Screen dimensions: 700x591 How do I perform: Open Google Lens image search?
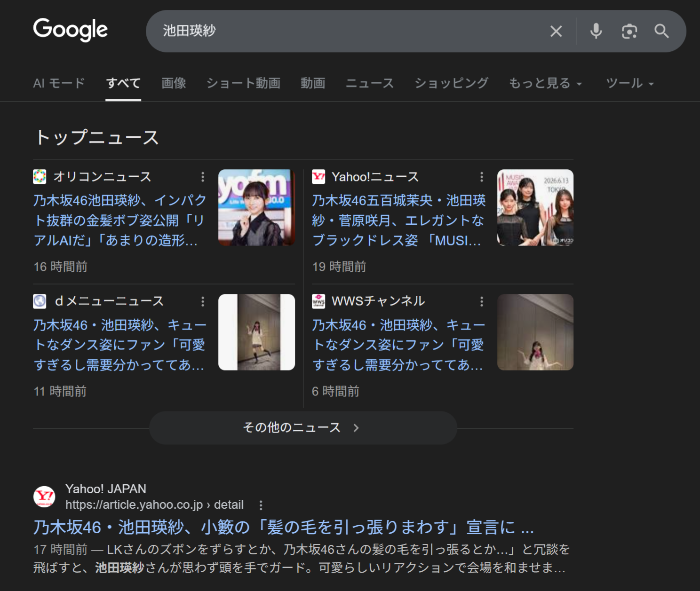pyautogui.click(x=629, y=32)
